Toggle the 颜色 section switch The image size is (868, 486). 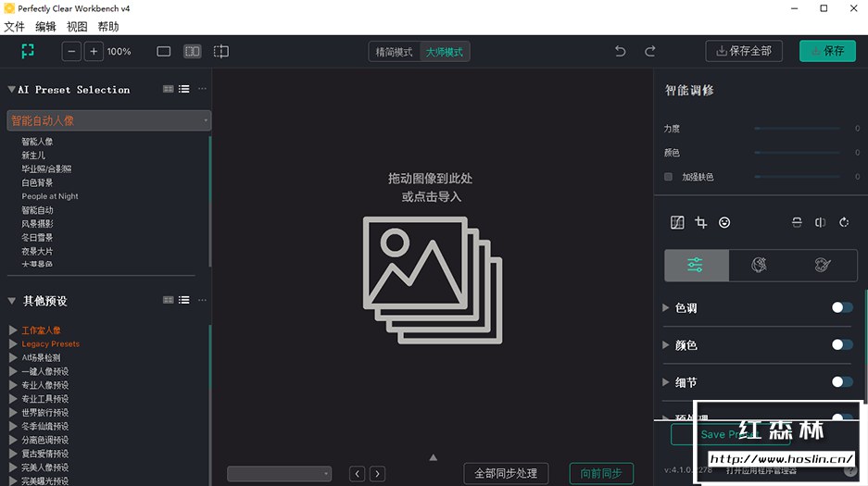(842, 344)
